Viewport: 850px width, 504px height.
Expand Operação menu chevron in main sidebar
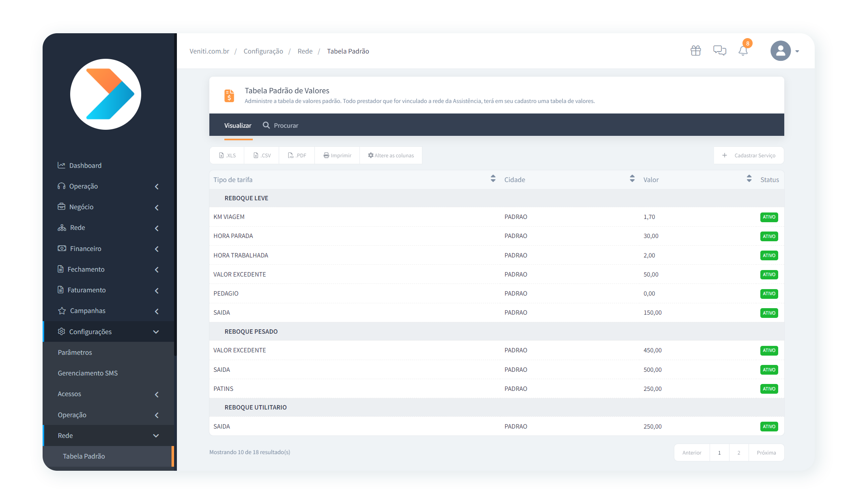pyautogui.click(x=157, y=187)
